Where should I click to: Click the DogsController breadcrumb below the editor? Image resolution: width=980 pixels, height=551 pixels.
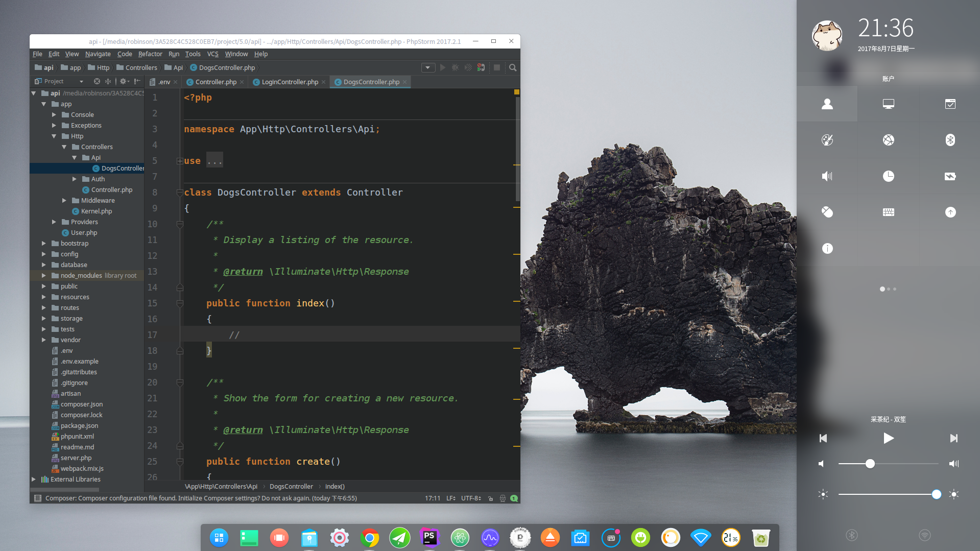[x=291, y=487]
